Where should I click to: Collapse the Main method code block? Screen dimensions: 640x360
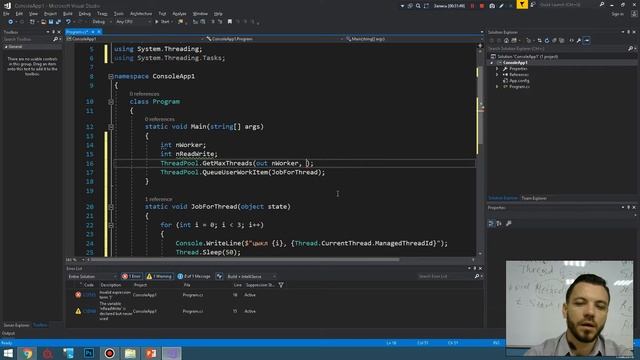coord(111,127)
